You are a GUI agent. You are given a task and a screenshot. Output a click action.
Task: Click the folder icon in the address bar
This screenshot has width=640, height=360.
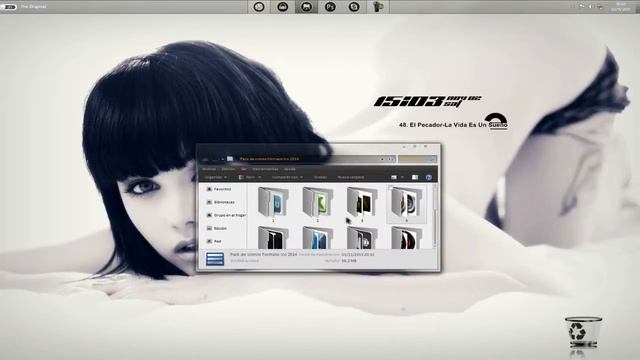230,159
